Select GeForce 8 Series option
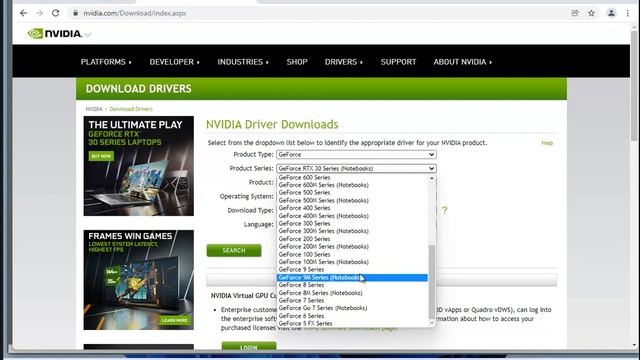 (x=352, y=285)
